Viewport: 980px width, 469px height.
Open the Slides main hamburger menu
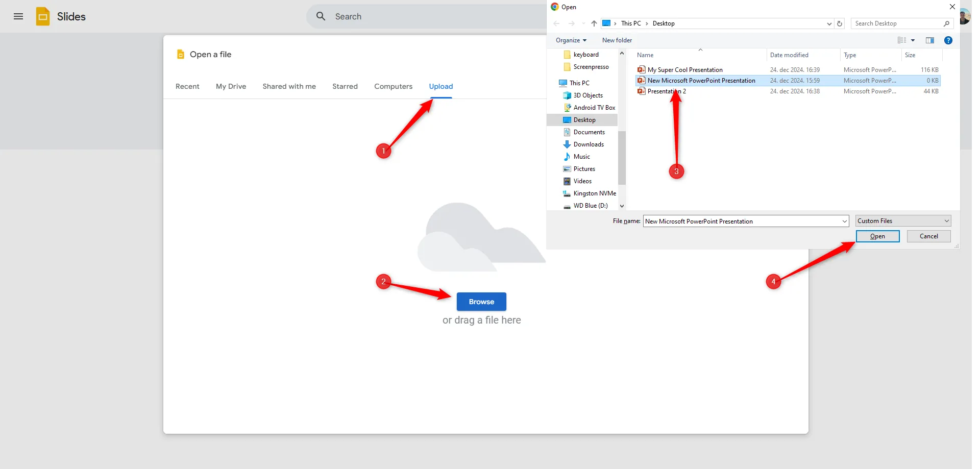coord(18,16)
